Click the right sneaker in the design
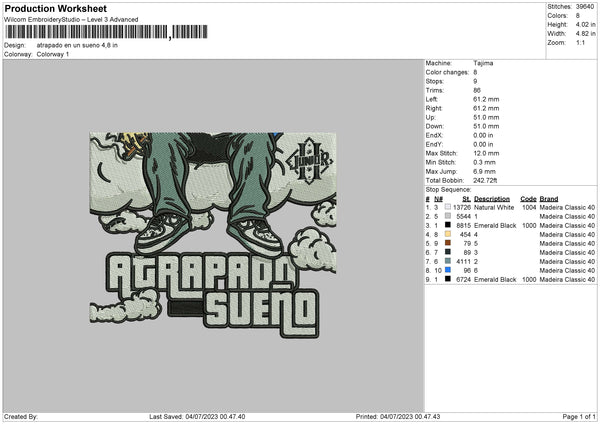Screen dimensions: 600x424 coord(256,235)
